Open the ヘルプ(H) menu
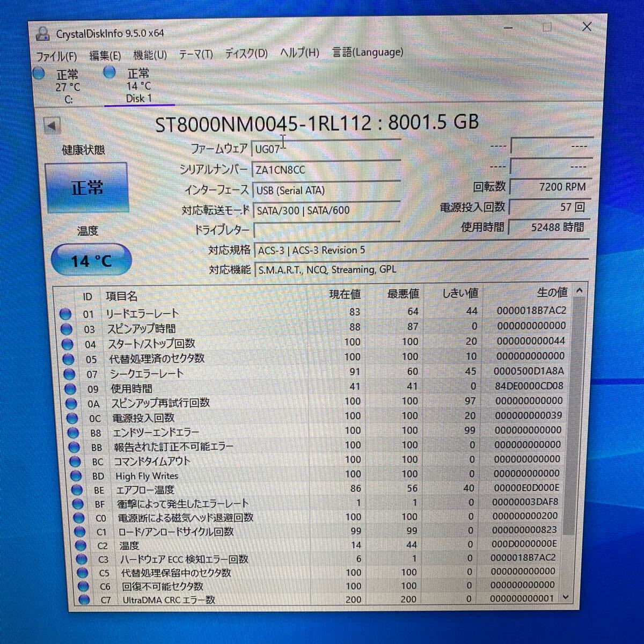 (299, 53)
